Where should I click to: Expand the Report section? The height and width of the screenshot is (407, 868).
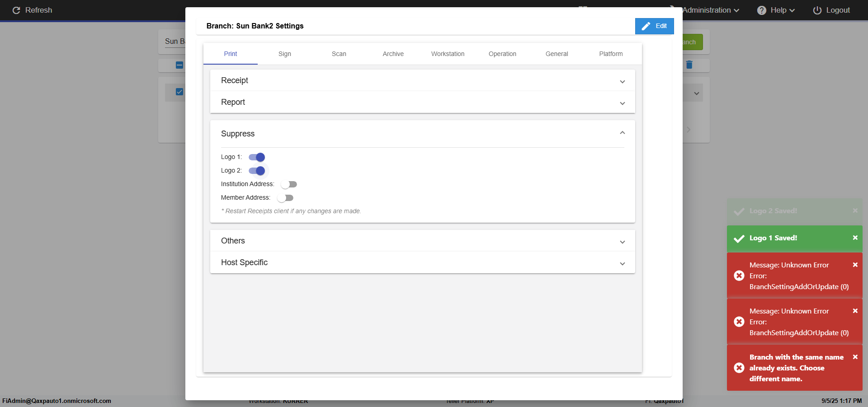click(x=422, y=102)
